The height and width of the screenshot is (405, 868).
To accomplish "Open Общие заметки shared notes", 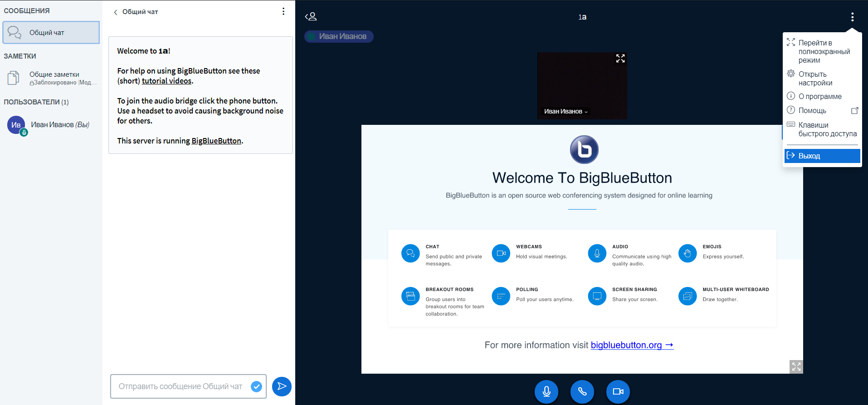I will 54,78.
